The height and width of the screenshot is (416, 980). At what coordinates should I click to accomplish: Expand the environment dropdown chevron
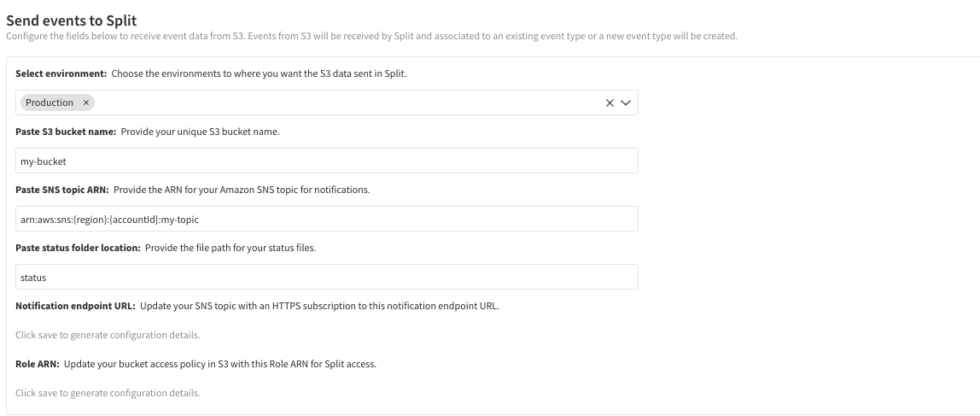(x=626, y=103)
